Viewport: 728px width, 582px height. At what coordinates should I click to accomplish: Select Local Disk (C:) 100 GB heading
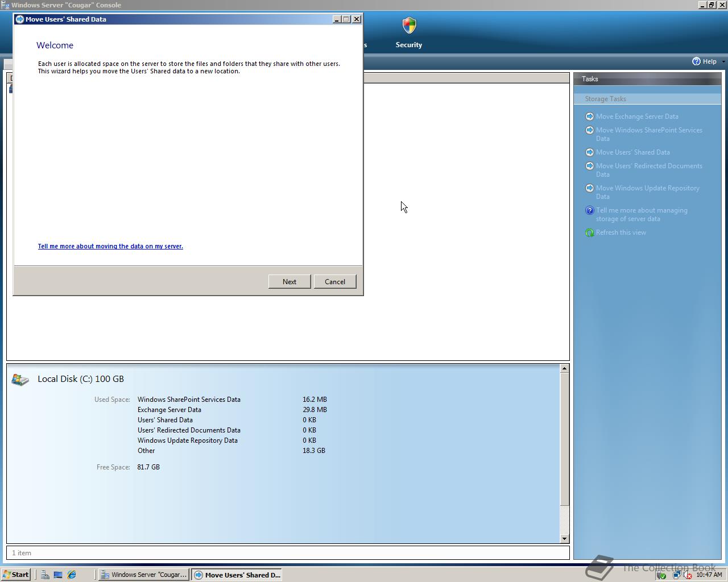[x=81, y=379]
